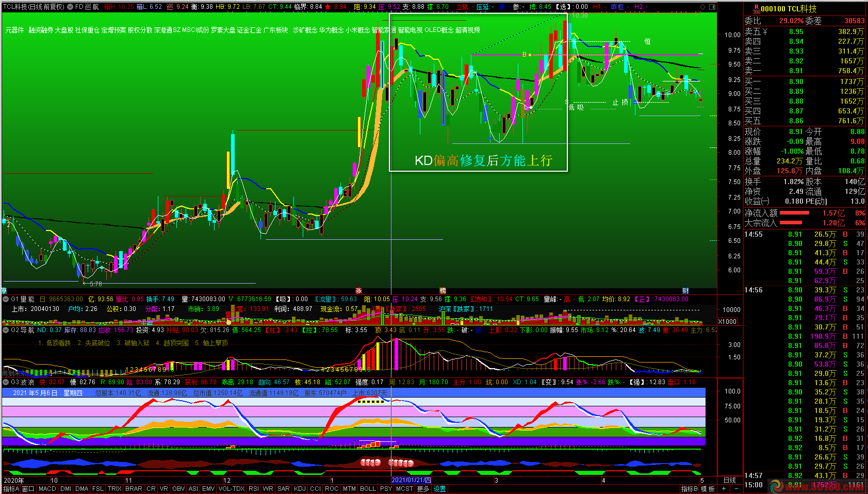Viewport: 868px width, 494px height.
Task: Choose the SAR indicator tab
Action: (x=284, y=489)
